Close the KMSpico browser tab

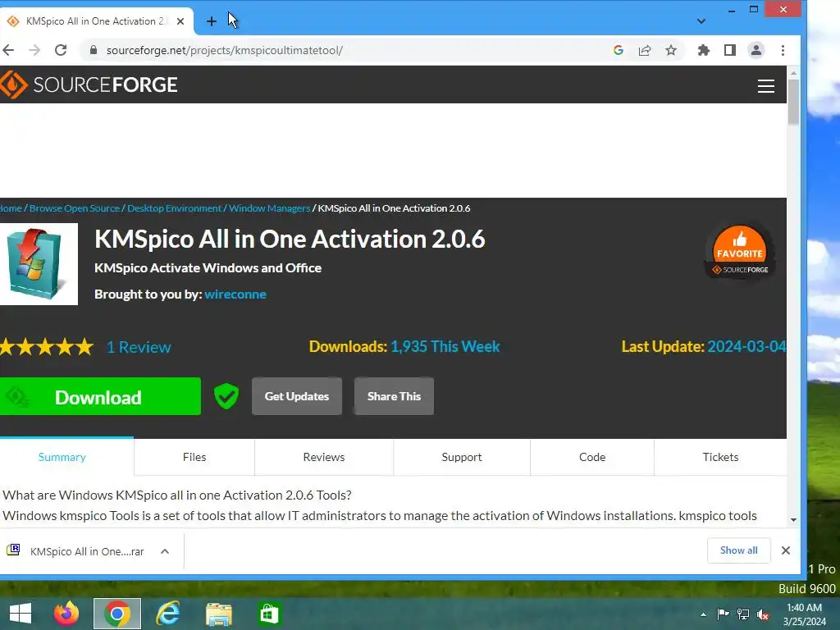point(180,21)
